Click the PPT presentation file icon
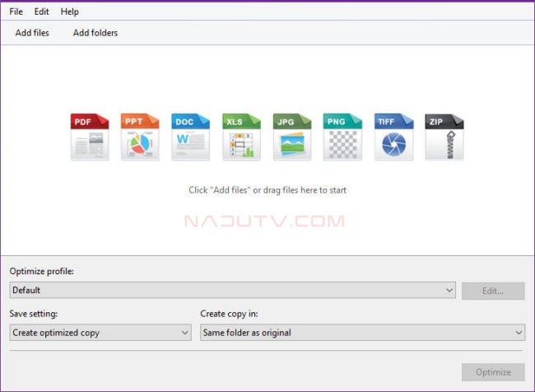The width and height of the screenshot is (535, 392). pyautogui.click(x=140, y=137)
